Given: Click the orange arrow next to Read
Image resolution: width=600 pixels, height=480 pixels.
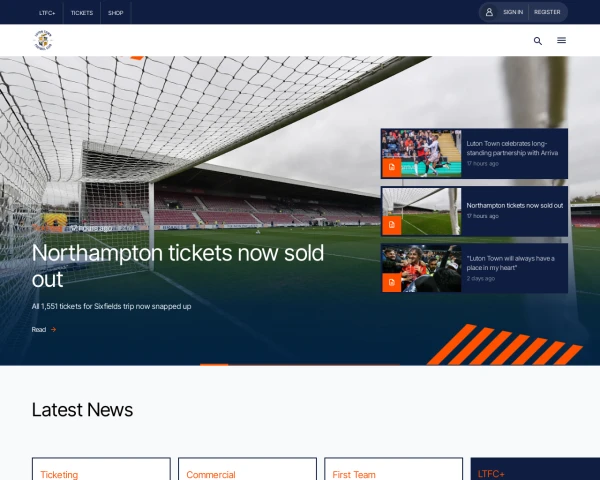Looking at the screenshot, I should 54,330.
